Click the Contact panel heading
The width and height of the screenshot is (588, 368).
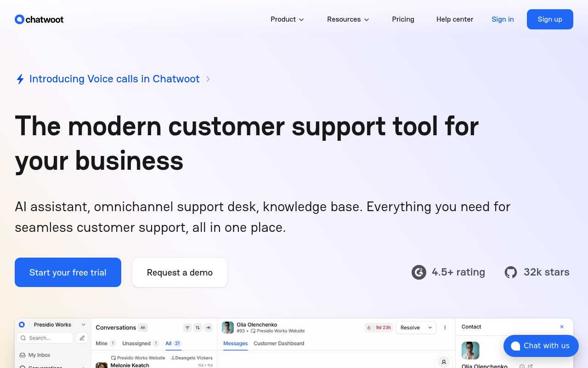pyautogui.click(x=471, y=327)
